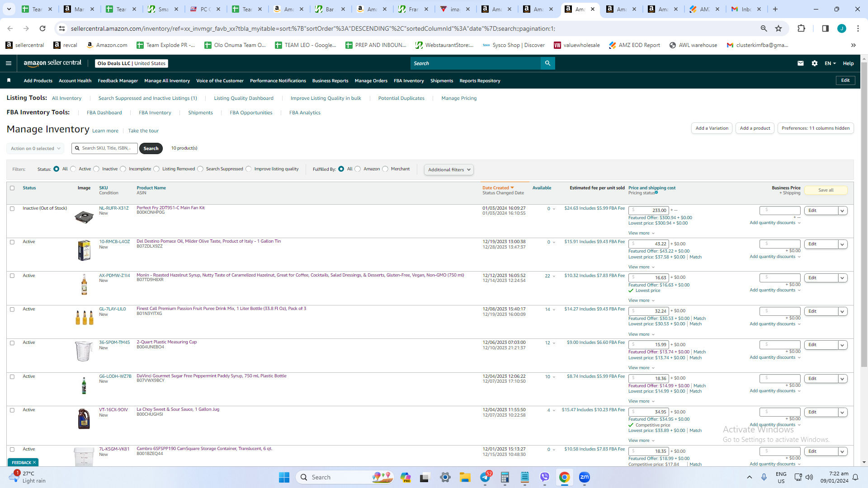This screenshot has width=868, height=488.
Task: Click the bookmark flag icon in nav bar
Action: tap(9, 80)
